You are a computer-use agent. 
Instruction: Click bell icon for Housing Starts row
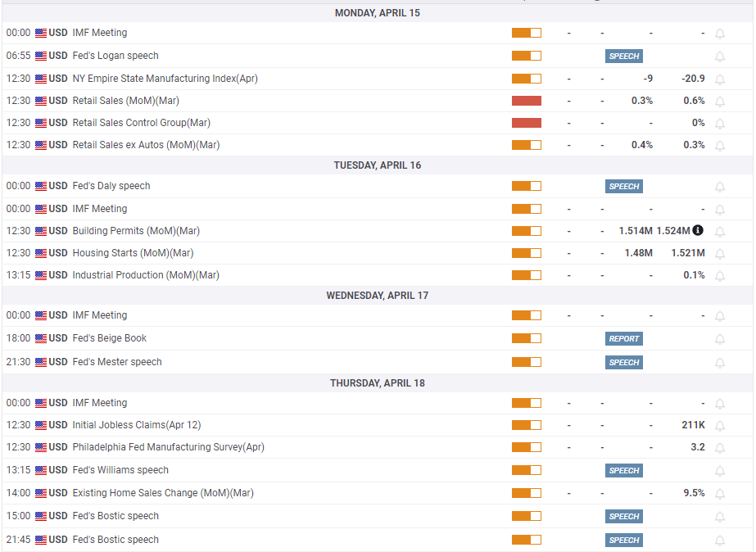pos(720,254)
